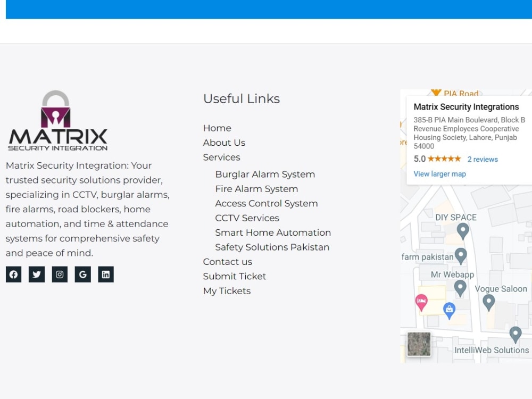Open the About Us link

[x=224, y=143]
